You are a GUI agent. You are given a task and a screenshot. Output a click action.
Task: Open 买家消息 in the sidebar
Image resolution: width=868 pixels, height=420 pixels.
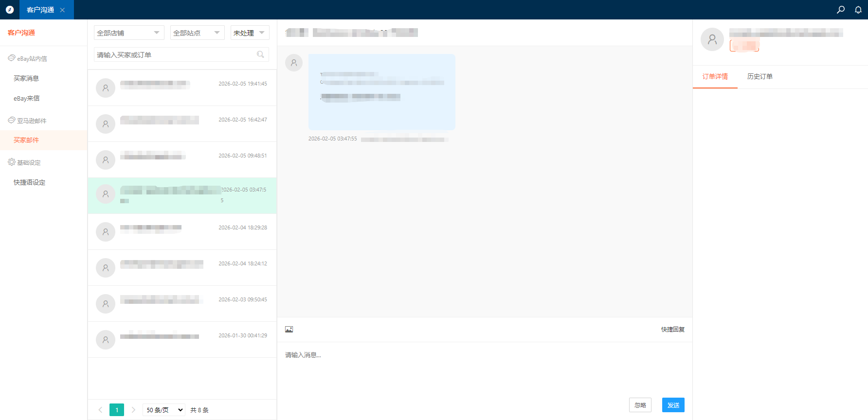[x=26, y=78]
